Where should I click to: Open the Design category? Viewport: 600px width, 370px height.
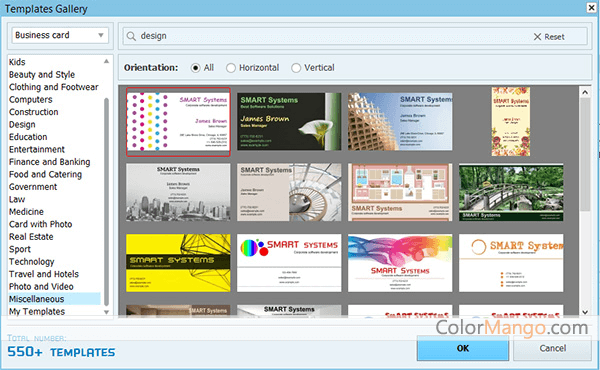(x=22, y=124)
